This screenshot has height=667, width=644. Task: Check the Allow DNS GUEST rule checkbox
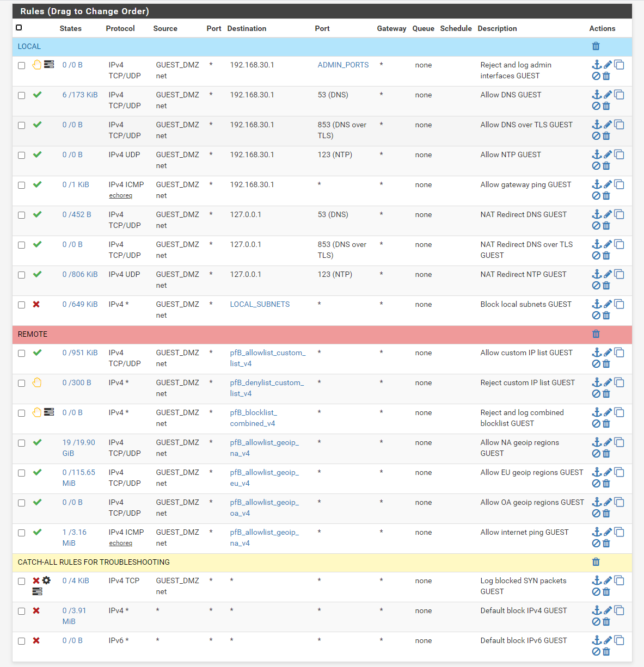[21, 95]
